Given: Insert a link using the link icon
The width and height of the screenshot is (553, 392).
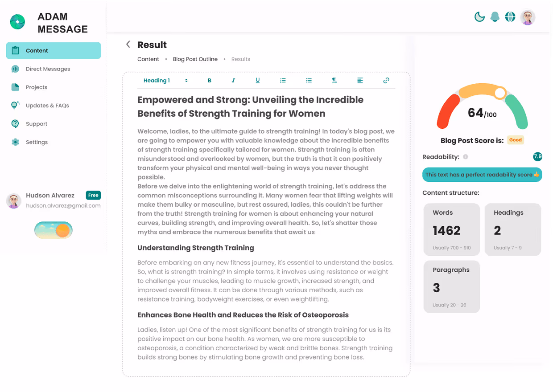Looking at the screenshot, I should [x=386, y=81].
